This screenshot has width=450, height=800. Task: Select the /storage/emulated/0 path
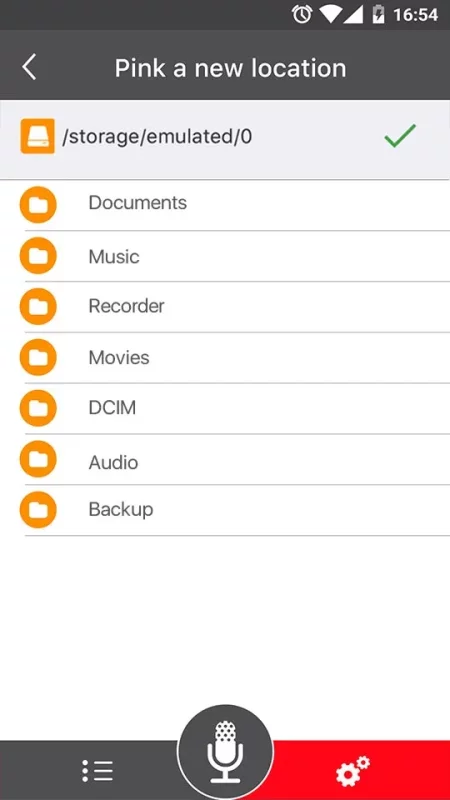pyautogui.click(x=157, y=137)
